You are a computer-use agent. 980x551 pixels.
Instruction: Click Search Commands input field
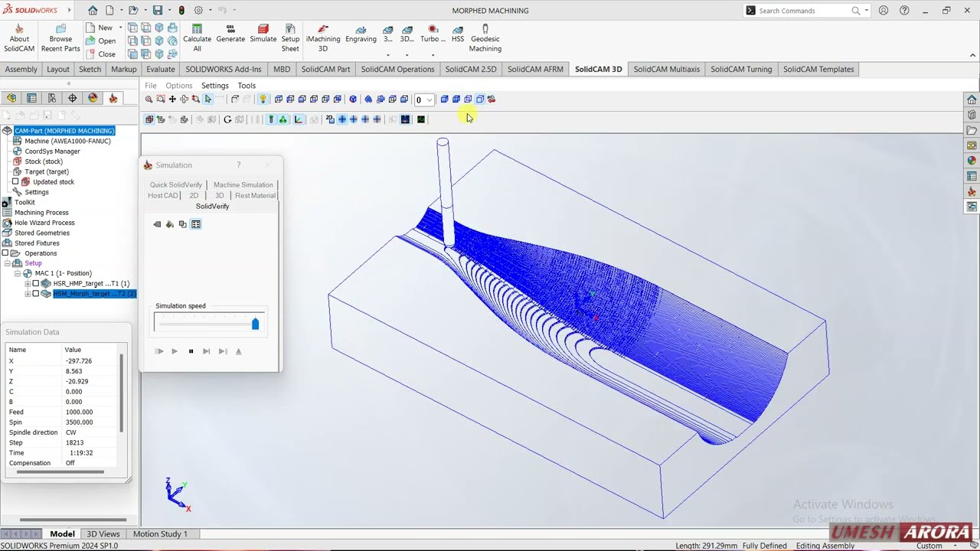804,11
